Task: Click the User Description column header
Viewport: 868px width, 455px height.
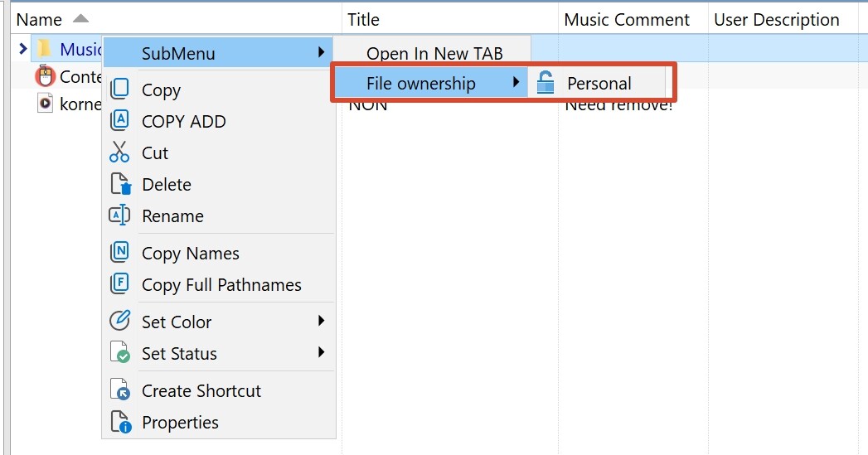Action: pyautogui.click(x=776, y=19)
